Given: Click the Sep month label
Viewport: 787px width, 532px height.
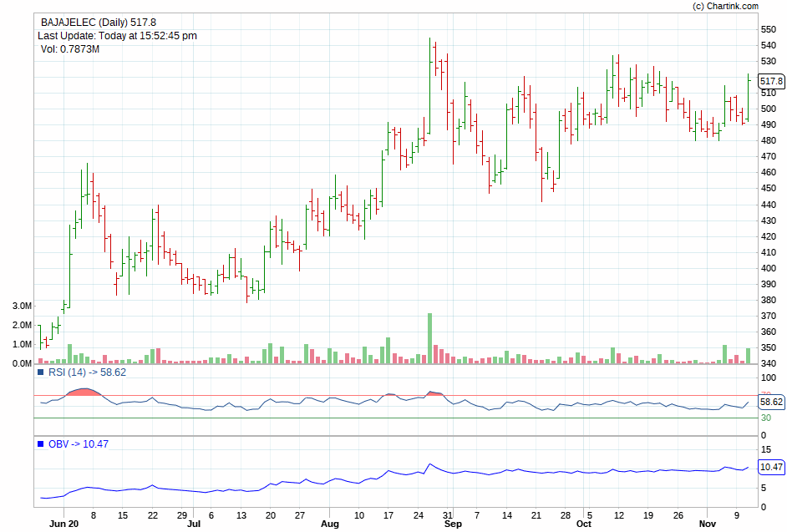Looking at the screenshot, I should 453,524.
